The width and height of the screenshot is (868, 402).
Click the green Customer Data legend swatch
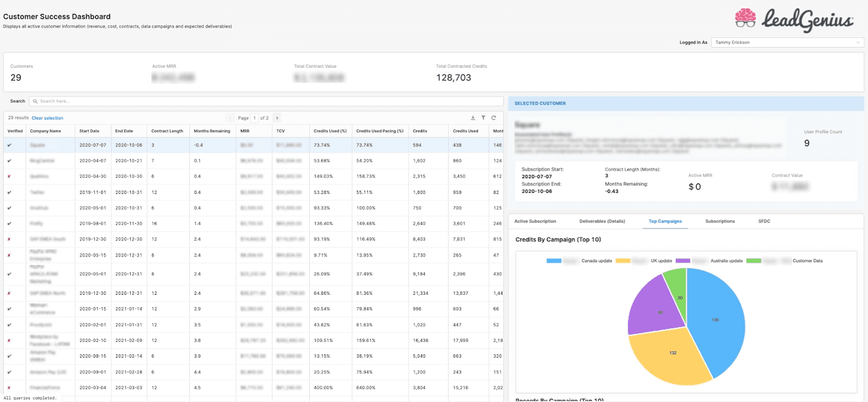(x=754, y=261)
